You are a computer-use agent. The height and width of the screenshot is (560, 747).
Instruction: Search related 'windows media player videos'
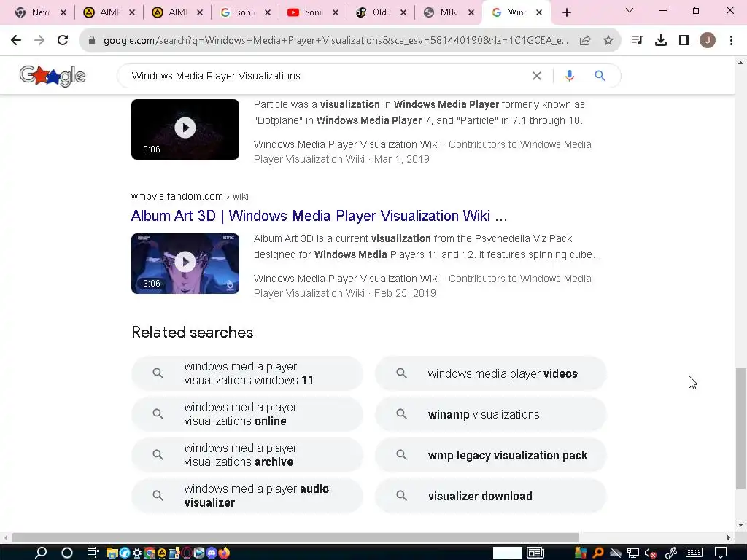[491, 373]
